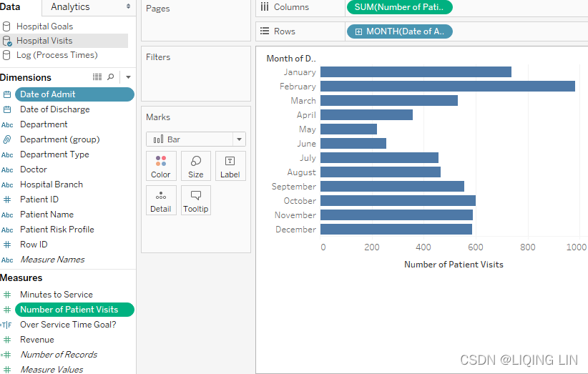Select the Date of Admit dimension
The width and height of the screenshot is (588, 374).
point(74,94)
